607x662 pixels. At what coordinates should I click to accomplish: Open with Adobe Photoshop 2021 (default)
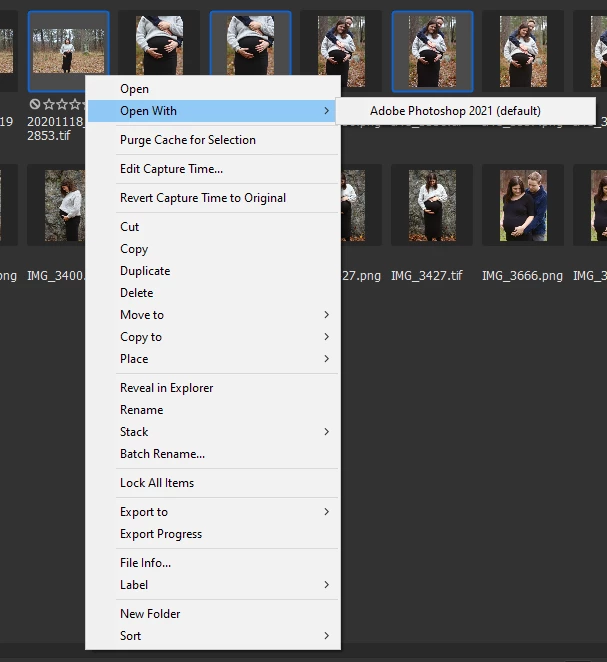(x=466, y=111)
